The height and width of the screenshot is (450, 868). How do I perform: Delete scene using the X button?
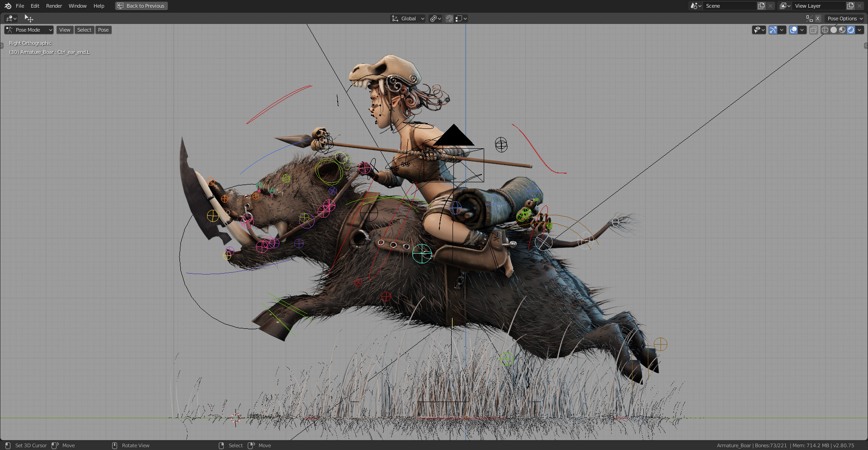click(x=770, y=6)
